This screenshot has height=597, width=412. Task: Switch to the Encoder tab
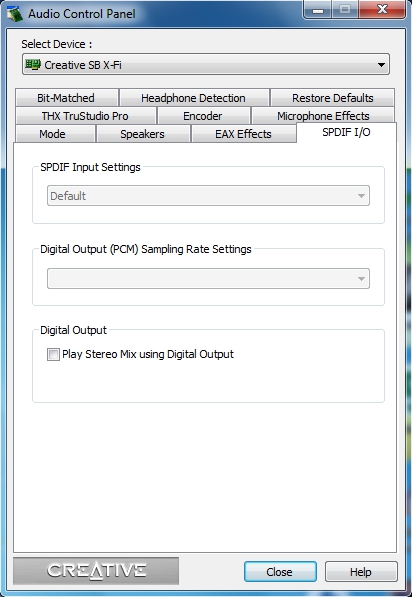tap(203, 116)
